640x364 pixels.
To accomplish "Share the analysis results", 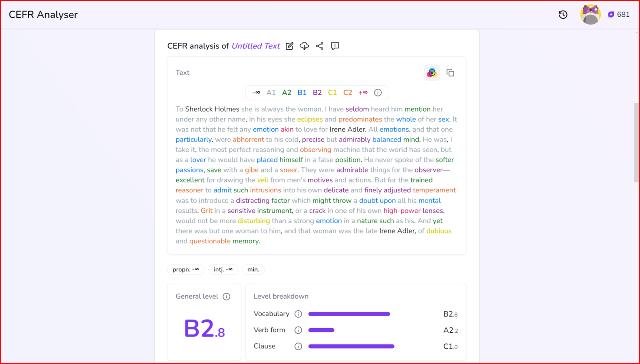I will pyautogui.click(x=320, y=46).
